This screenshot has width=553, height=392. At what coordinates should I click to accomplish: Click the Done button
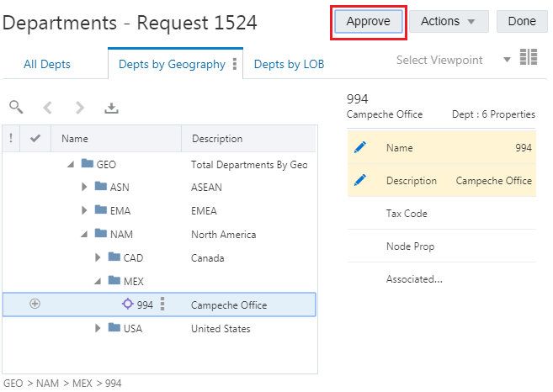(x=522, y=22)
